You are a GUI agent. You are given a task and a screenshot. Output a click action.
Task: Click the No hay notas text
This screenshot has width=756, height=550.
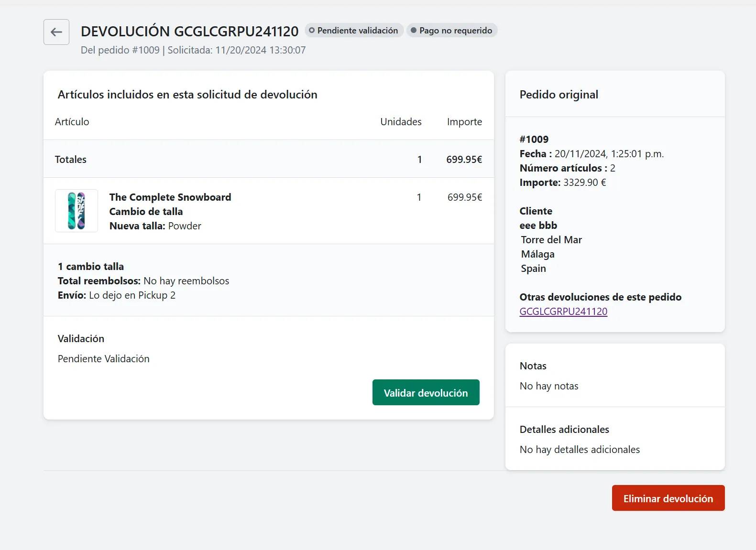pyautogui.click(x=549, y=386)
